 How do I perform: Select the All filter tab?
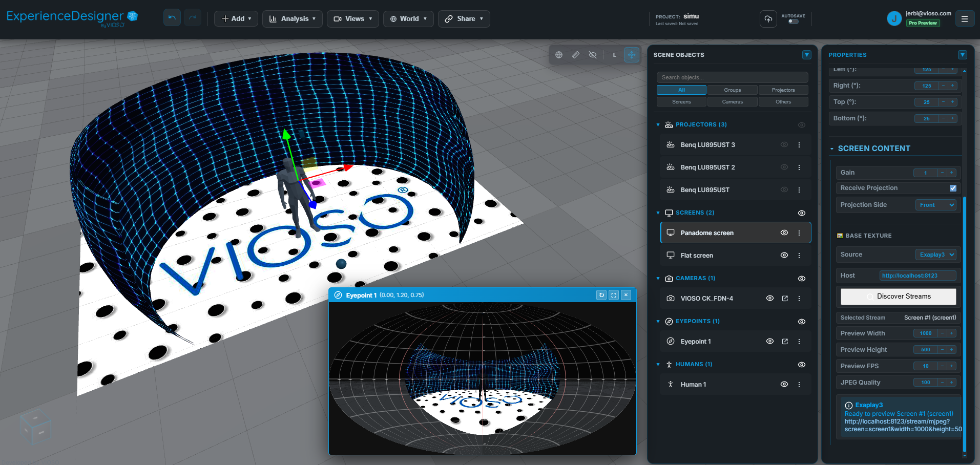point(681,90)
